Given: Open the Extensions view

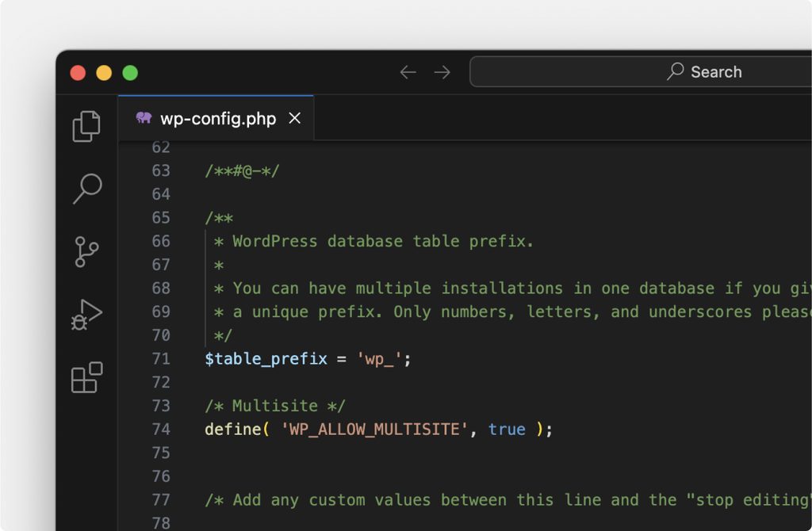Looking at the screenshot, I should tap(86, 377).
